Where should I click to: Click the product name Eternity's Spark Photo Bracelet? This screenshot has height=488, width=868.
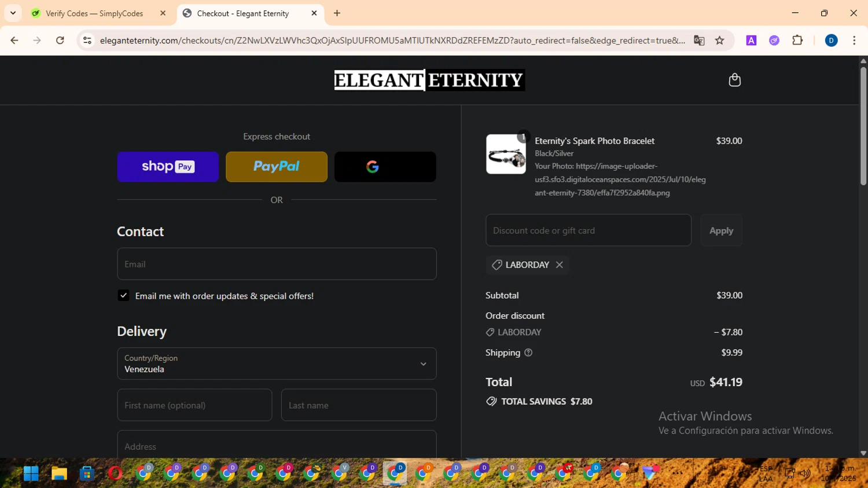click(594, 141)
